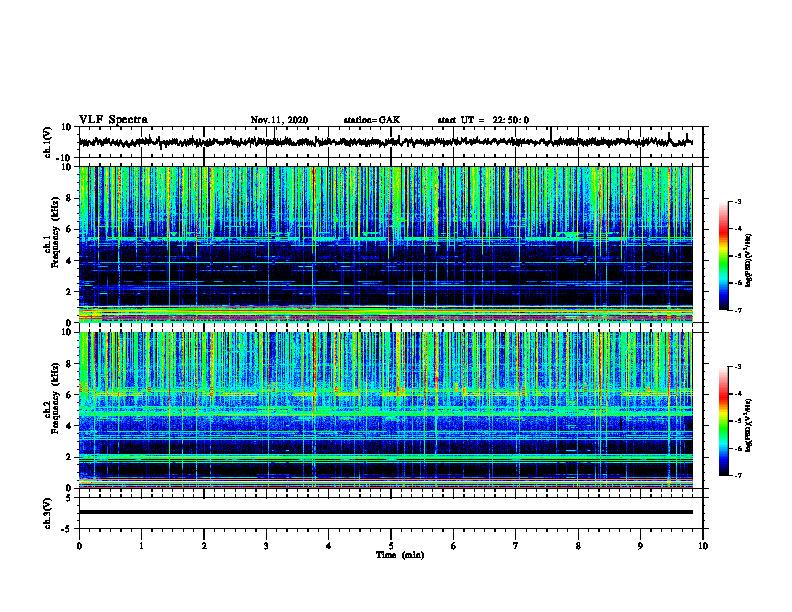Click the "2" minute label on Time axis

204,546
